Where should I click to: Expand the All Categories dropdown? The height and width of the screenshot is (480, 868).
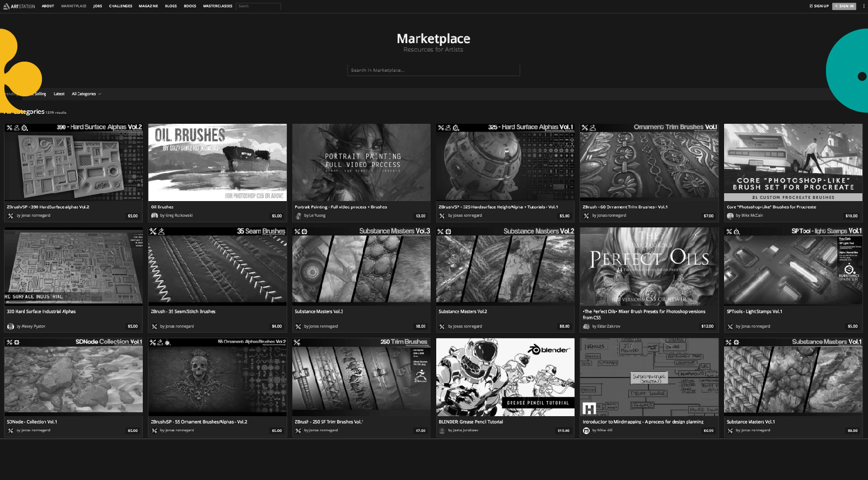(86, 94)
